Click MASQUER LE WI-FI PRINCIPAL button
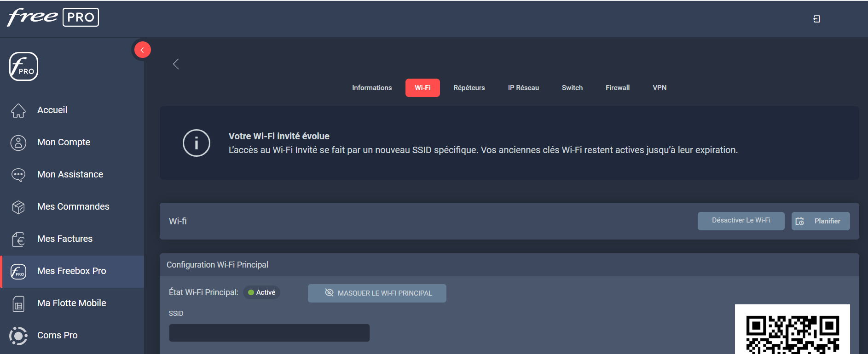Image resolution: width=868 pixels, height=354 pixels. pyautogui.click(x=377, y=293)
